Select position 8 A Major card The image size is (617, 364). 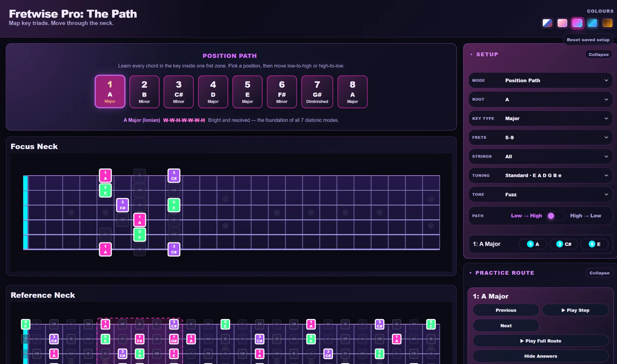tap(352, 91)
